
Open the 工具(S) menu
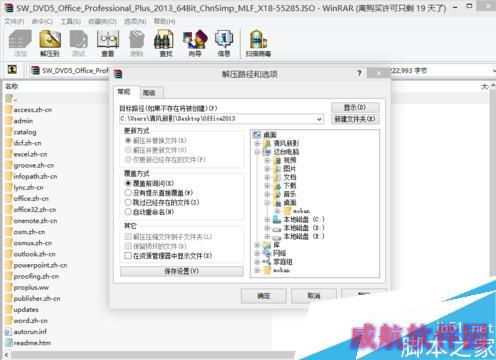point(70,22)
